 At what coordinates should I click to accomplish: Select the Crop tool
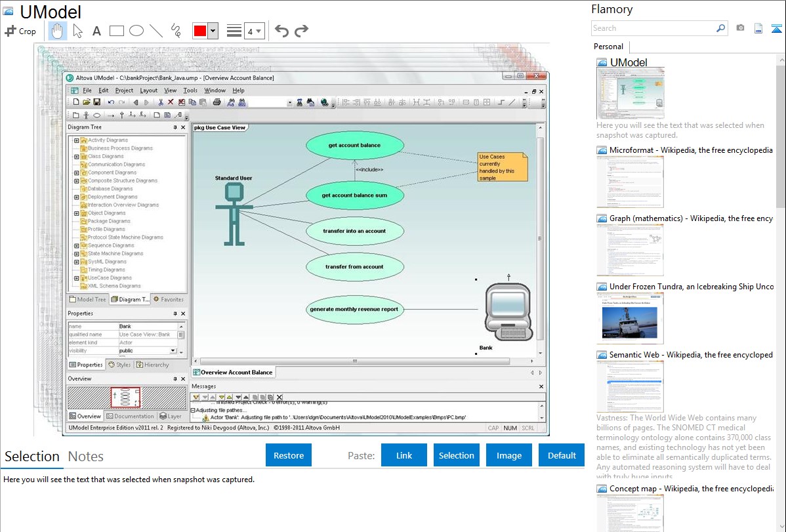(x=20, y=31)
